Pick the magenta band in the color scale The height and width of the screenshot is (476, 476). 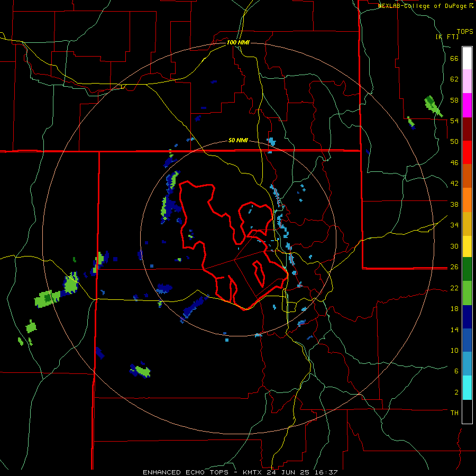click(x=467, y=105)
